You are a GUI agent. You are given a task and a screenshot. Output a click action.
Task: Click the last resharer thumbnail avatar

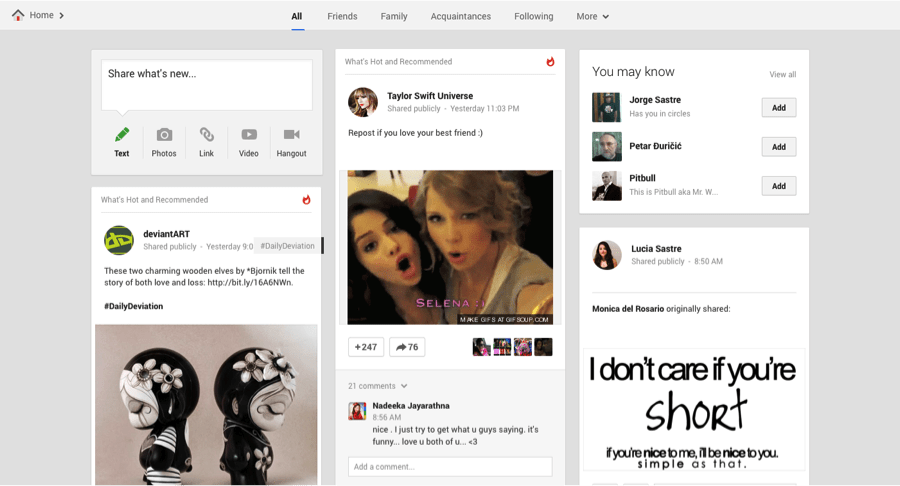543,347
